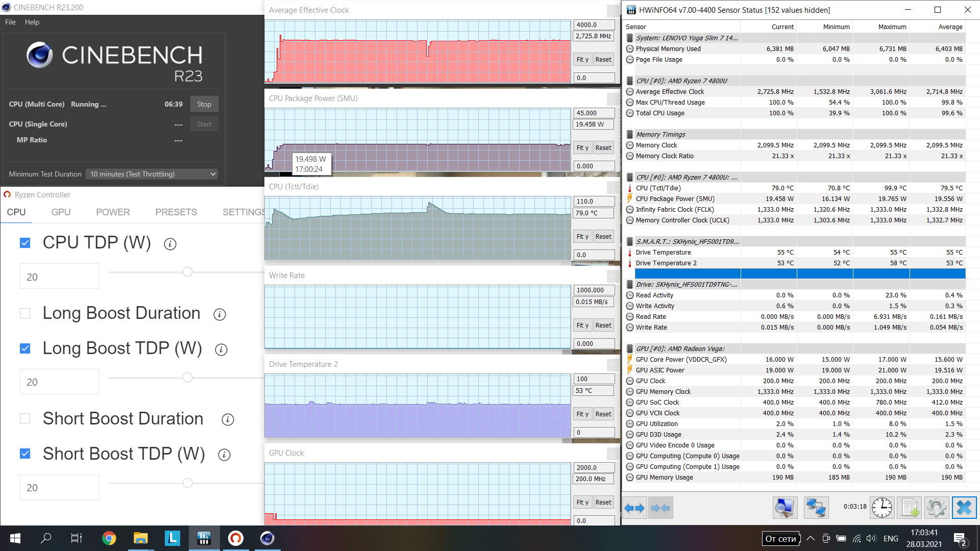Open taskbar search
Screen dimensions: 980x551
(46, 538)
